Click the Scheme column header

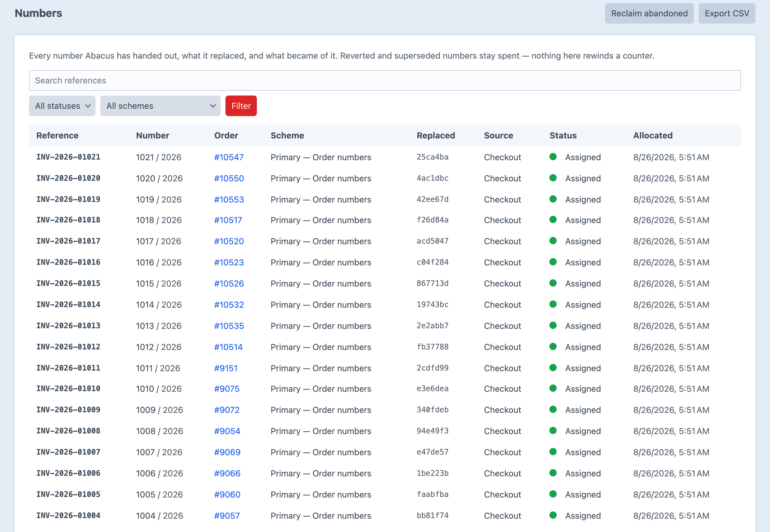pos(287,135)
